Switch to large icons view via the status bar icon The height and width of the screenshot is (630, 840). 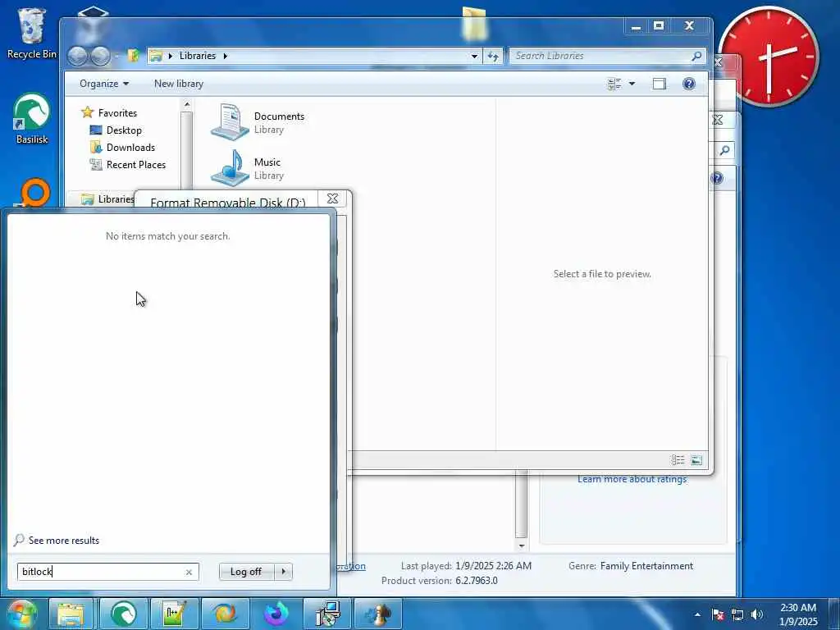tap(696, 459)
